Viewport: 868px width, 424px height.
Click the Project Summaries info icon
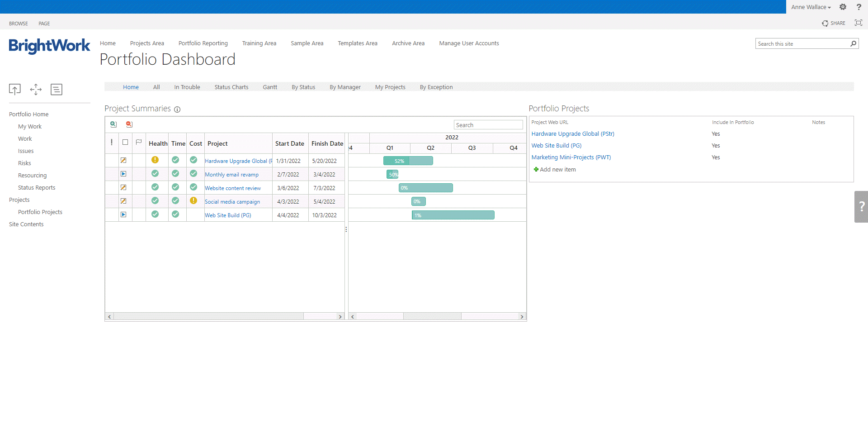click(177, 110)
